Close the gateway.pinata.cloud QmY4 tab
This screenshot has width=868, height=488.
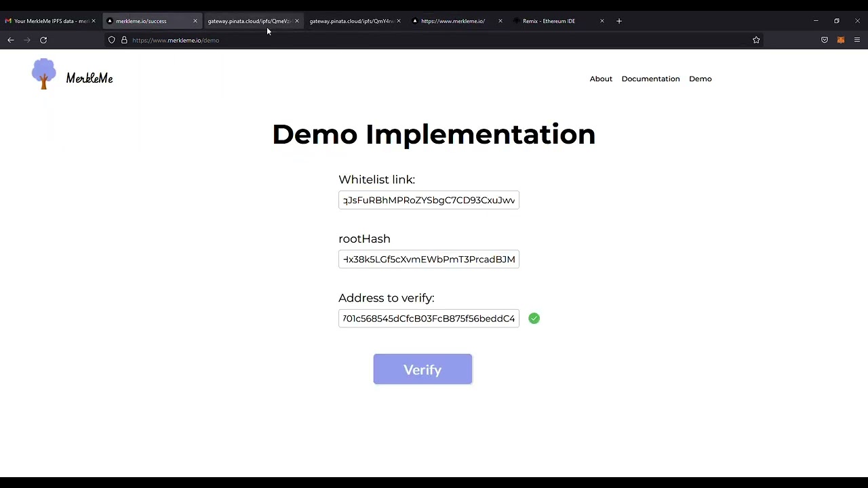click(x=399, y=21)
